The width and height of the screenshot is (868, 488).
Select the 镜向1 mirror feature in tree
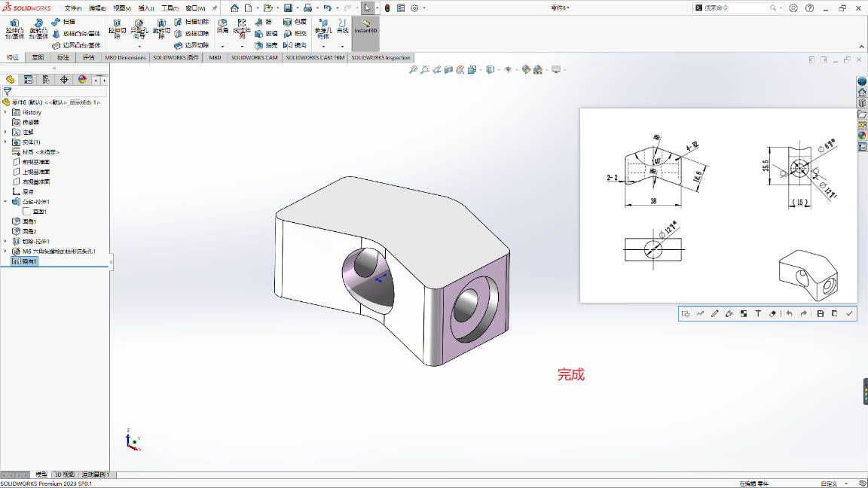tap(25, 261)
